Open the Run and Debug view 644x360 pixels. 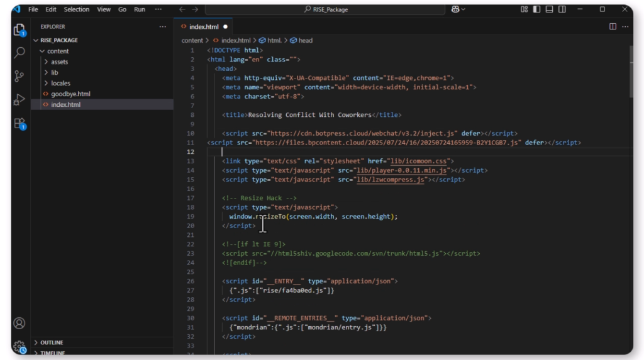tap(19, 99)
